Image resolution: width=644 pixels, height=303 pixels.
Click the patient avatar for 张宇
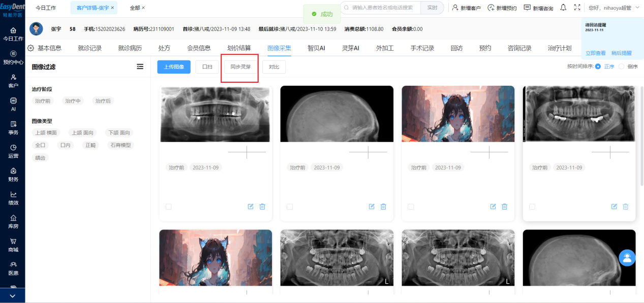point(36,29)
